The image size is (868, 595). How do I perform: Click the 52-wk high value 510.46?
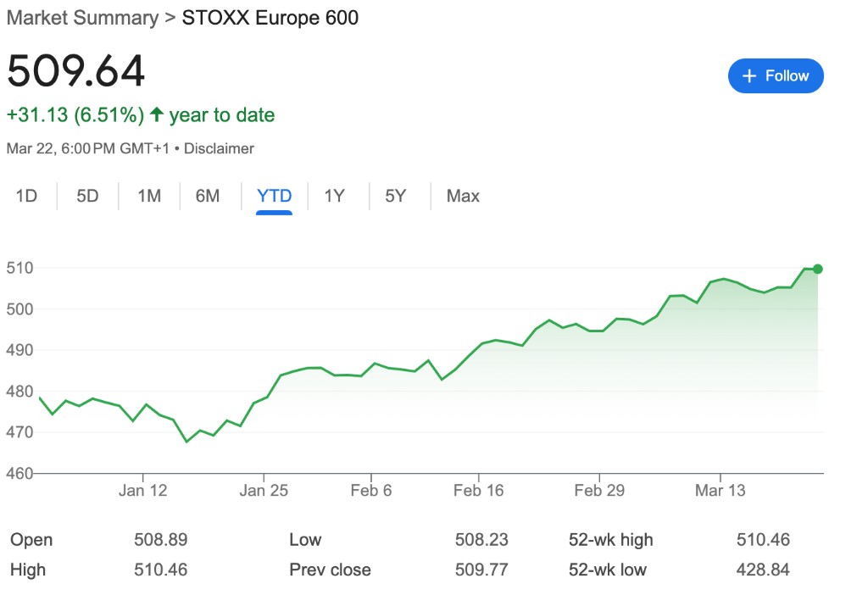tap(764, 540)
